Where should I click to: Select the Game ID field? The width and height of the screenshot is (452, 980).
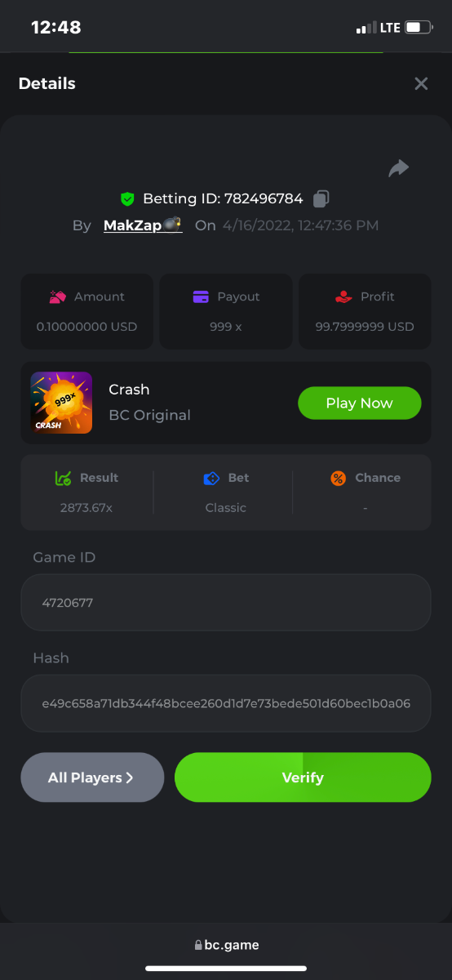[226, 603]
